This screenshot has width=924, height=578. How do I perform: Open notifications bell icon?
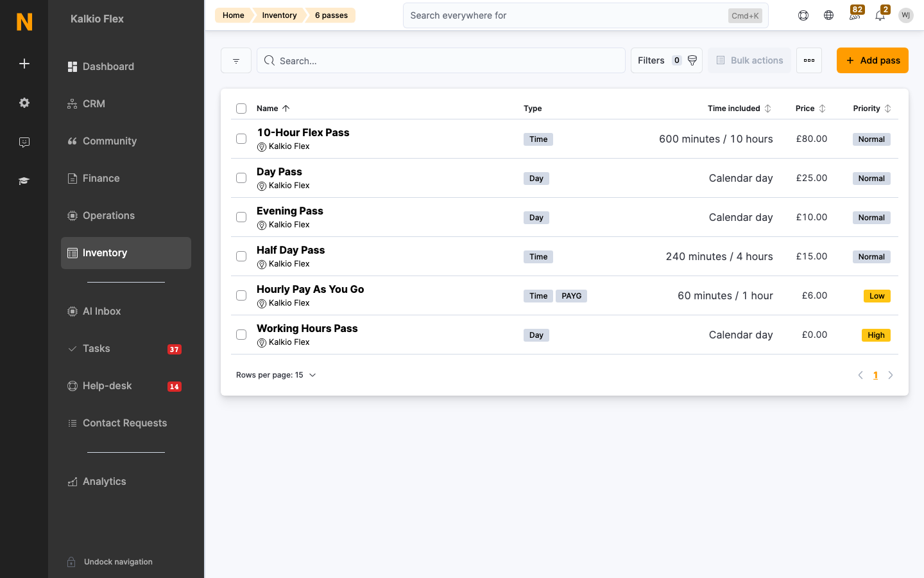pyautogui.click(x=880, y=15)
